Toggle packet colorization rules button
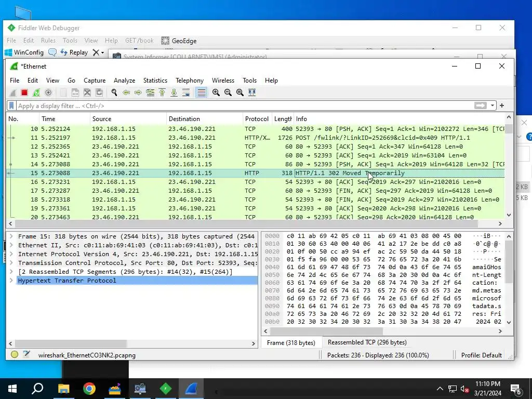 pos(201,92)
